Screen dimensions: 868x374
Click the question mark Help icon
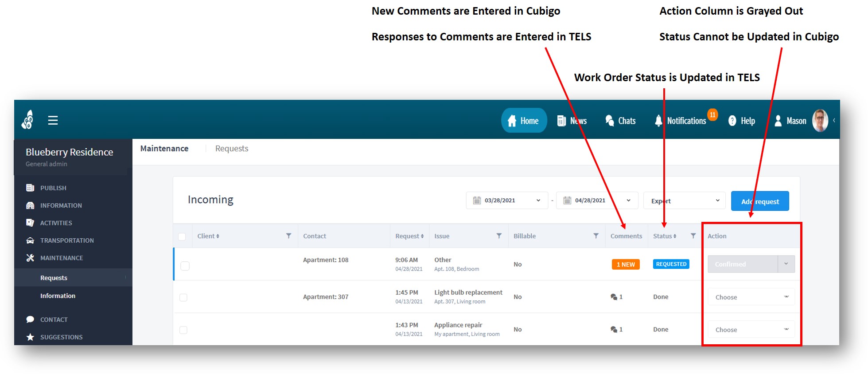pos(732,121)
